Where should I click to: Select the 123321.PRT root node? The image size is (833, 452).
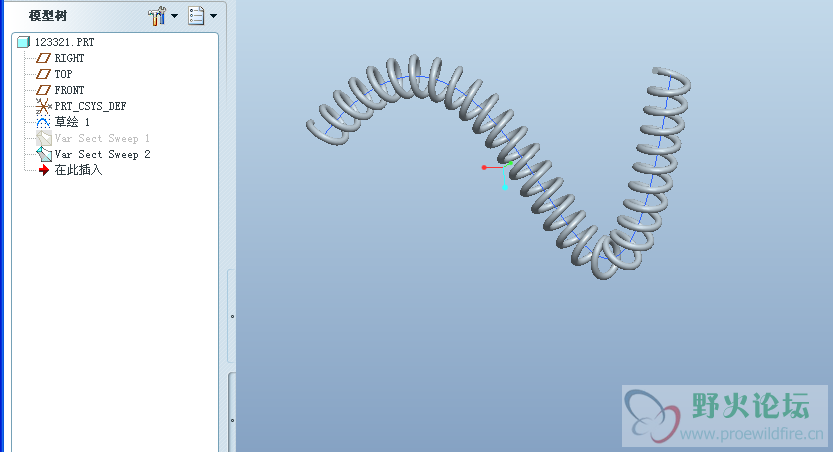64,42
